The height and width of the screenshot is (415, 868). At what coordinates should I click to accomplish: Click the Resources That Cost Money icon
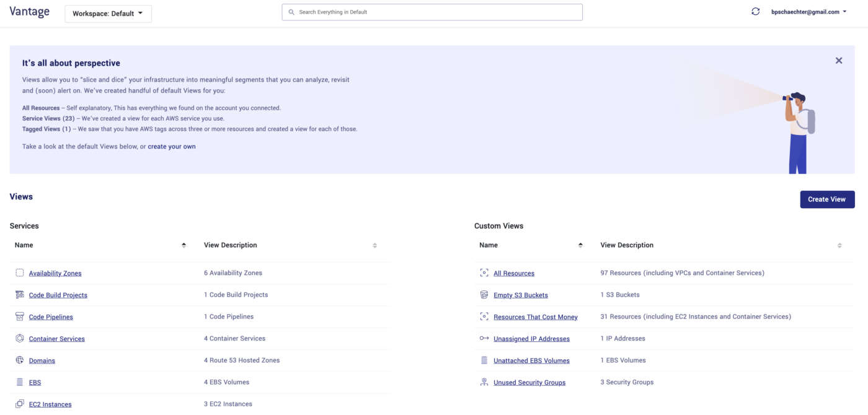pos(484,317)
